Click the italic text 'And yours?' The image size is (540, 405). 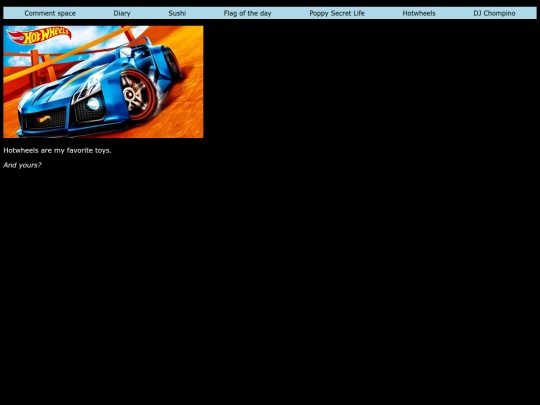click(22, 165)
